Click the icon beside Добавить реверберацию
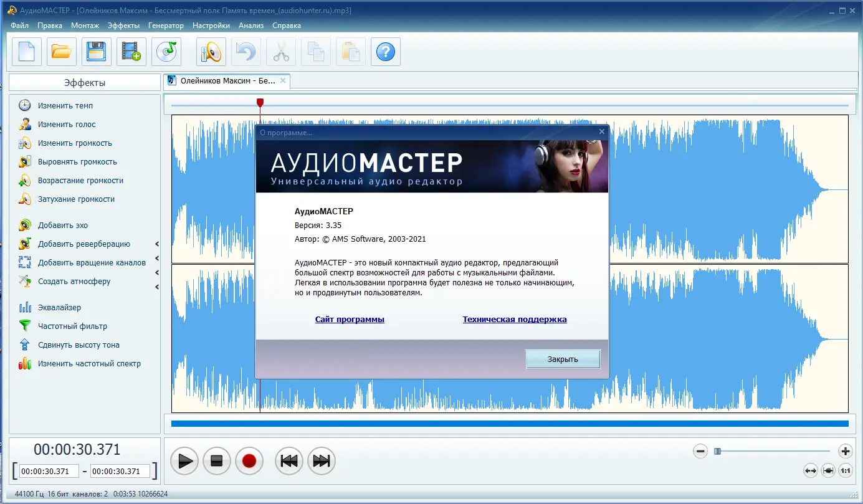This screenshot has width=863, height=504. tap(25, 244)
